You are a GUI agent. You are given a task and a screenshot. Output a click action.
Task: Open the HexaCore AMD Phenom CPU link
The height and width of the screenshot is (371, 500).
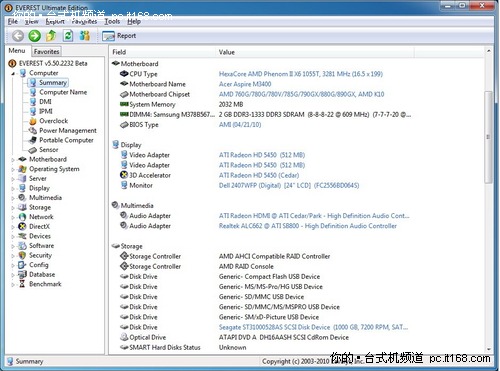coord(301,74)
